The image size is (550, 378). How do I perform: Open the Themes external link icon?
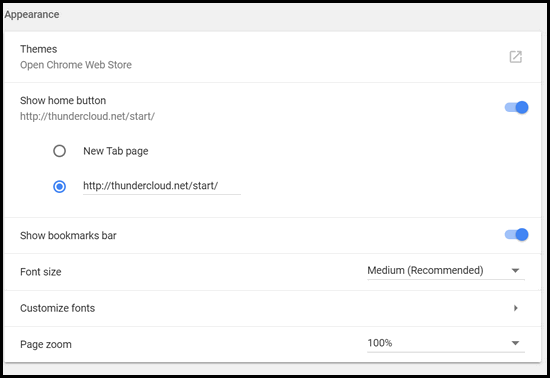pyautogui.click(x=515, y=57)
